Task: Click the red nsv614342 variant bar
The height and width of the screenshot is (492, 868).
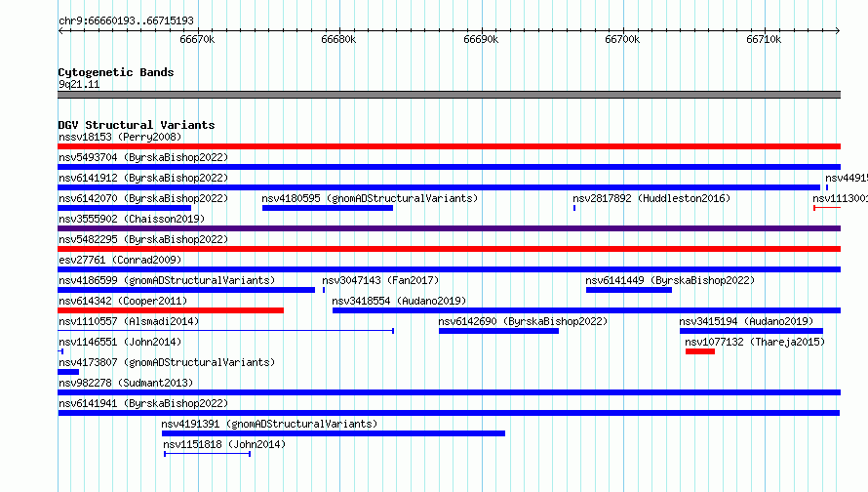Action: click(171, 310)
